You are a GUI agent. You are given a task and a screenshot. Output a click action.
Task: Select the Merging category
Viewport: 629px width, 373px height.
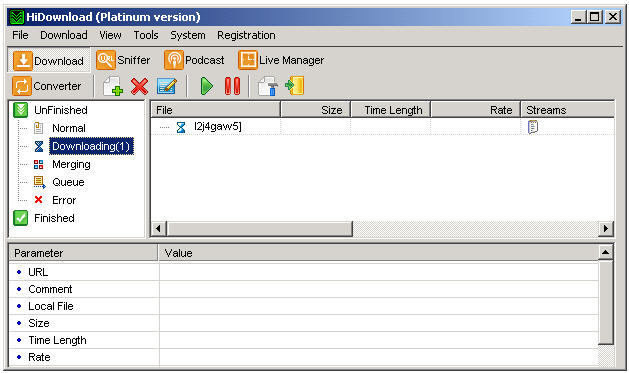(71, 164)
